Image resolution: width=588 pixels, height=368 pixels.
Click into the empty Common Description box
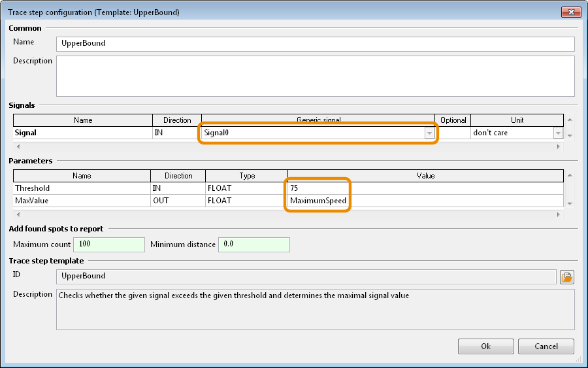[x=316, y=76]
